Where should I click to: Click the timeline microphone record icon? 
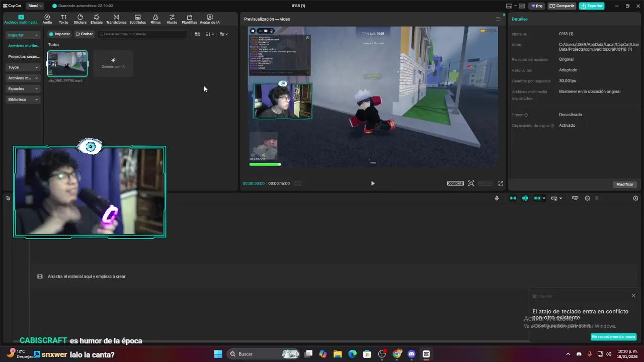[x=497, y=198]
